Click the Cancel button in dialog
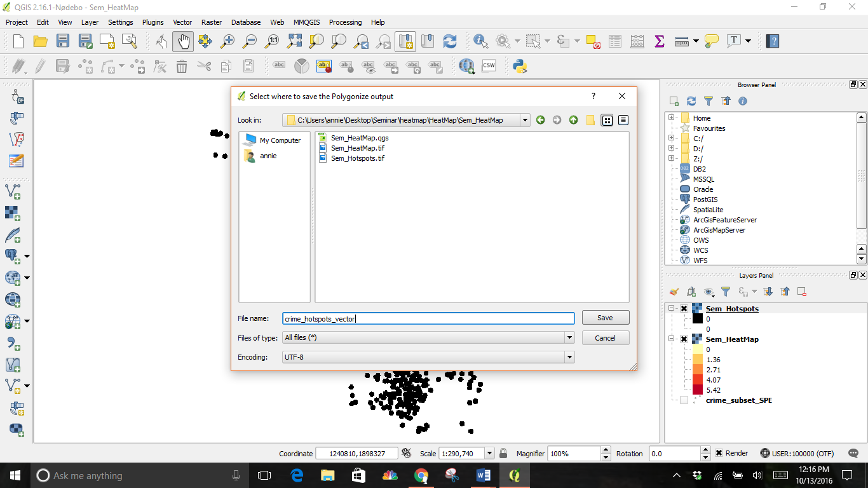868x488 pixels. point(605,338)
